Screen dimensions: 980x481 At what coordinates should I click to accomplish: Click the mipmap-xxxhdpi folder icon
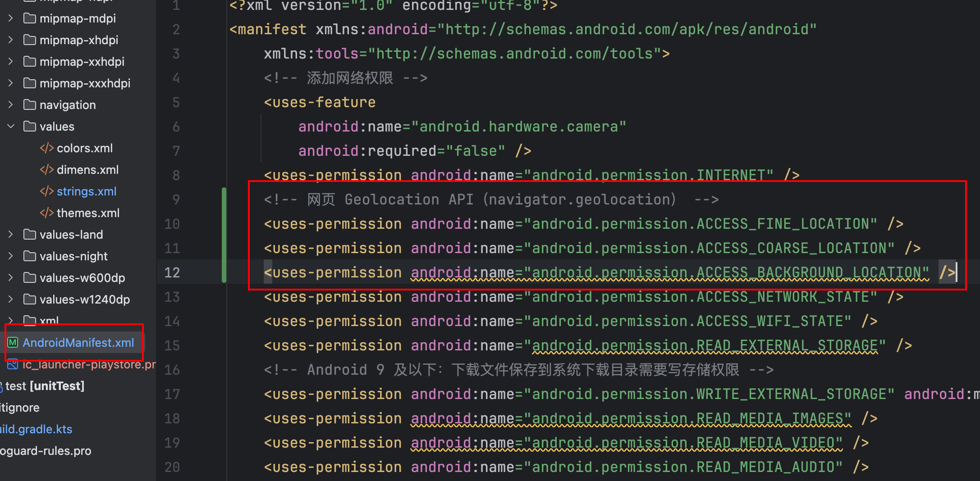tap(30, 83)
